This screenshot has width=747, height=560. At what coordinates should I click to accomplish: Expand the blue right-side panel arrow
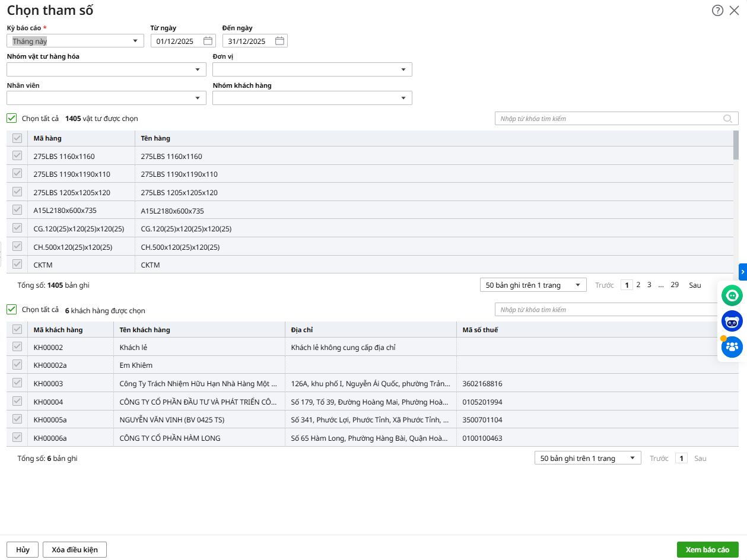pos(743,271)
